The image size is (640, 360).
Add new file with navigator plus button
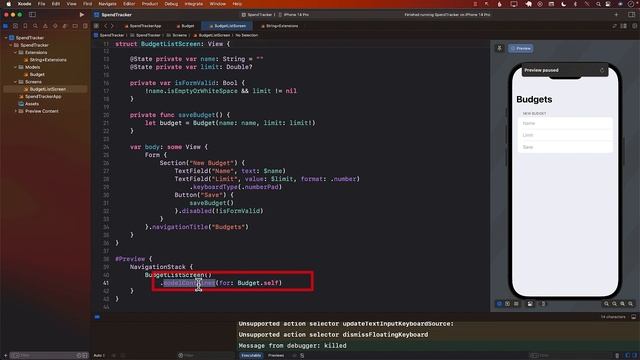6,356
